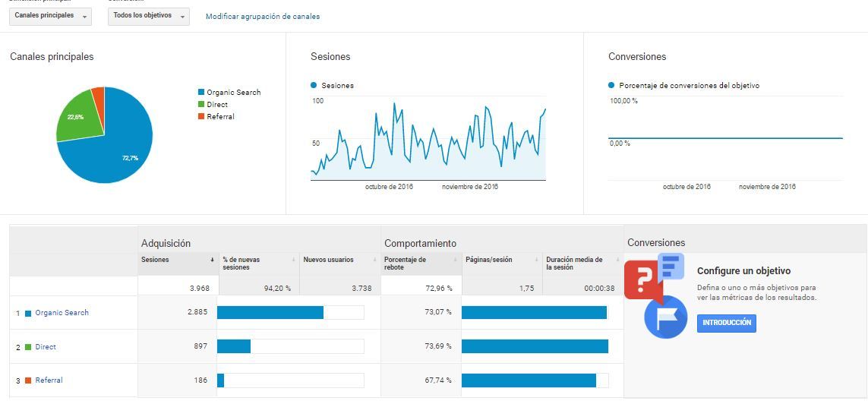Open the Direct channel link
Screen dimensions: 868x401
pyautogui.click(x=46, y=347)
